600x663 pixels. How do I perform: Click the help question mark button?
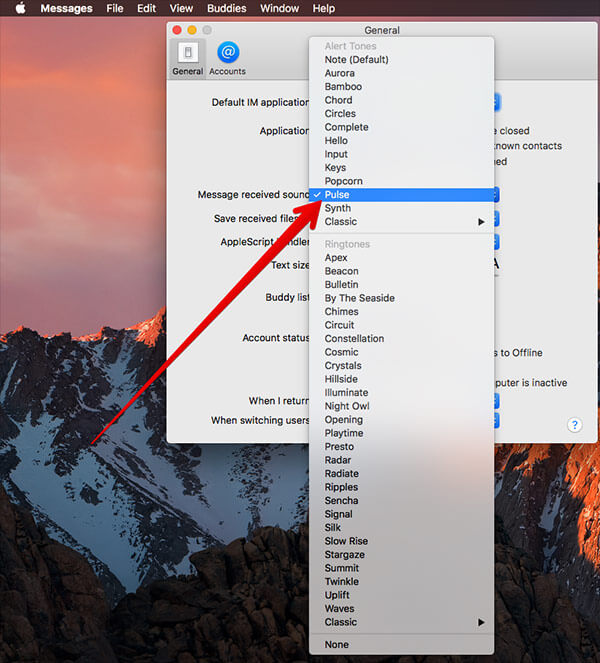click(574, 425)
